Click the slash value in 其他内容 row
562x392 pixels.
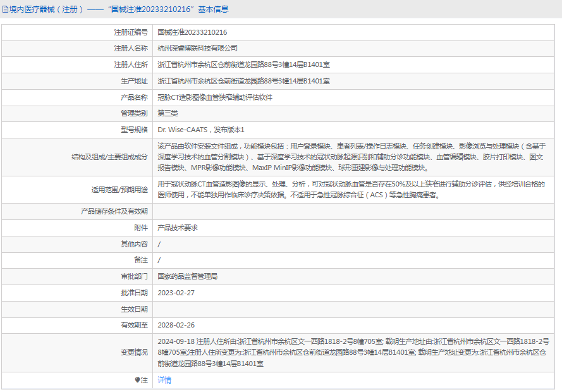click(x=159, y=245)
